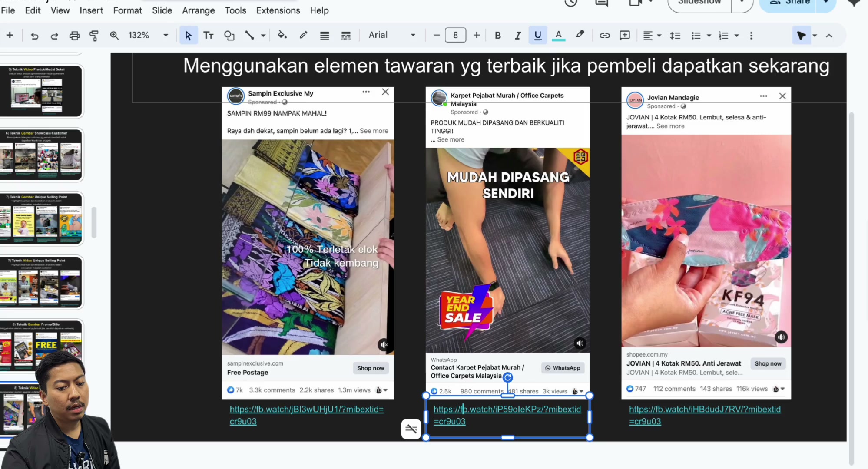
Task: Select slide thumbnail 'Teknik Gambar Unique Selling Point'
Action: [x=42, y=218]
